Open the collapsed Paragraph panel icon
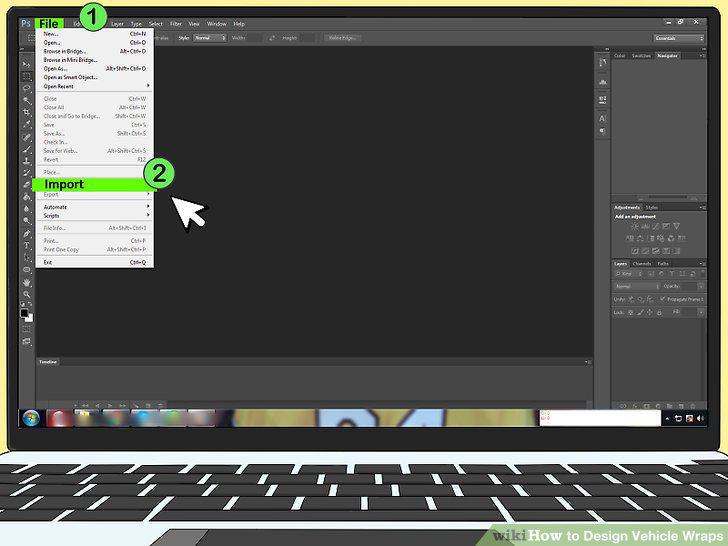 click(602, 131)
